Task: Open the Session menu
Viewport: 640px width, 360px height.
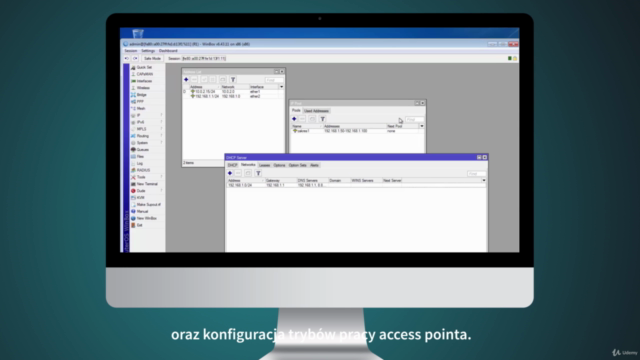Action: pos(131,51)
